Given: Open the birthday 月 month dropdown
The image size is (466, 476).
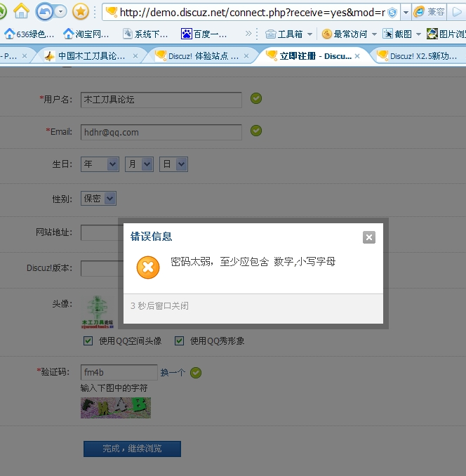Looking at the screenshot, I should pyautogui.click(x=139, y=164).
